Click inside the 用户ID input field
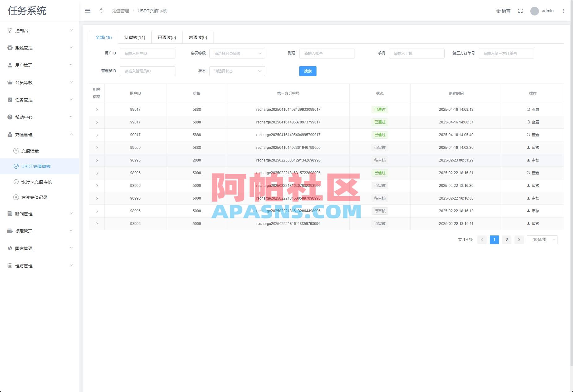The width and height of the screenshot is (573, 392). click(148, 53)
